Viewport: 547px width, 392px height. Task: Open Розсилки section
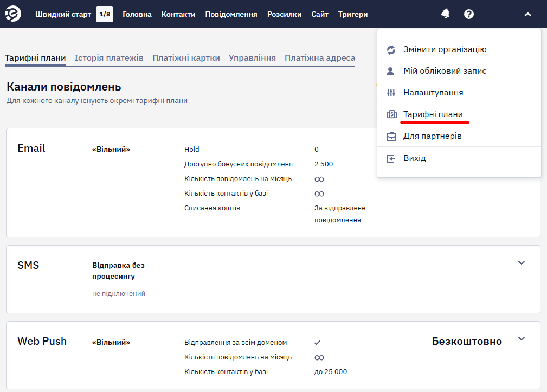tap(284, 14)
